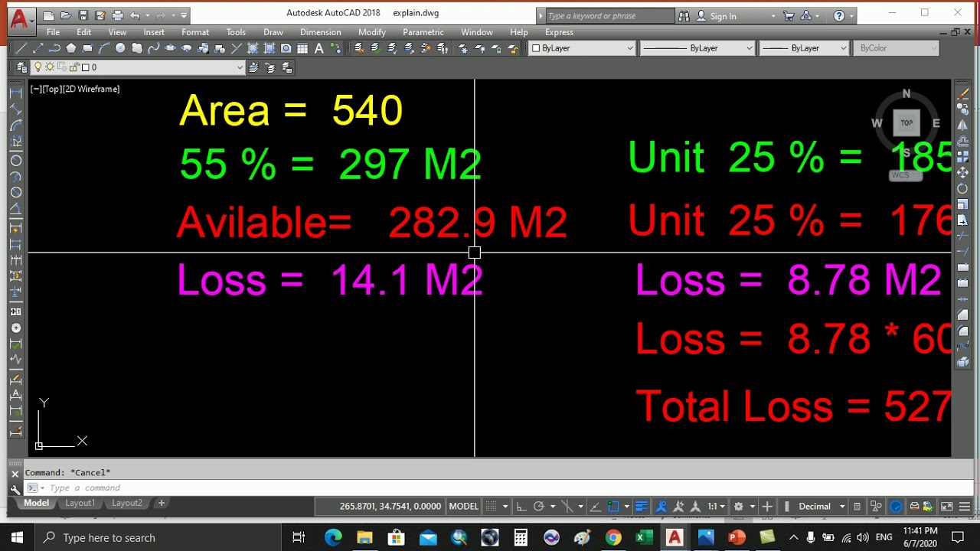980x551 pixels.
Task: Toggle Ortho mode in status bar
Action: (521, 507)
